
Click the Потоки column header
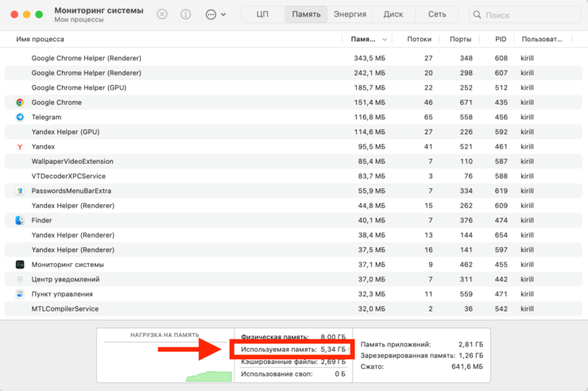point(419,39)
